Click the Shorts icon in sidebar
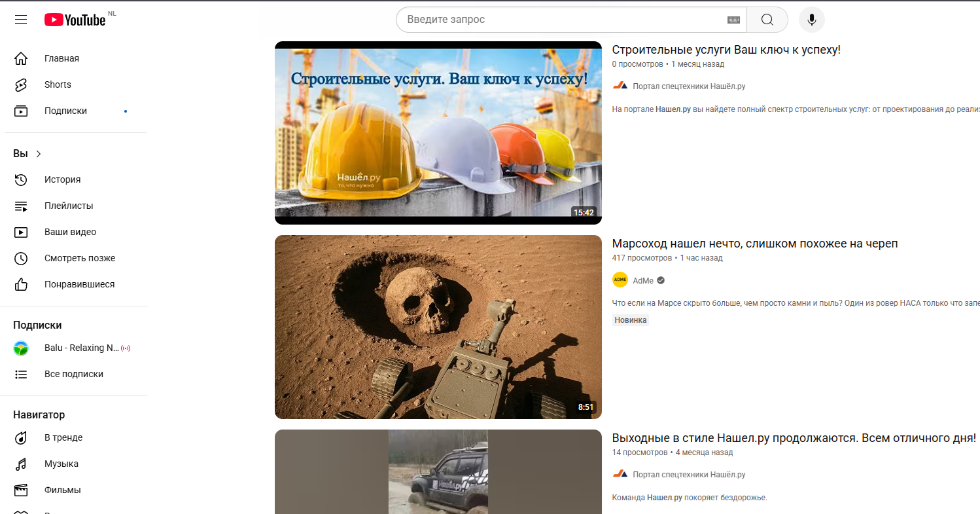Image resolution: width=980 pixels, height=514 pixels. 21,84
